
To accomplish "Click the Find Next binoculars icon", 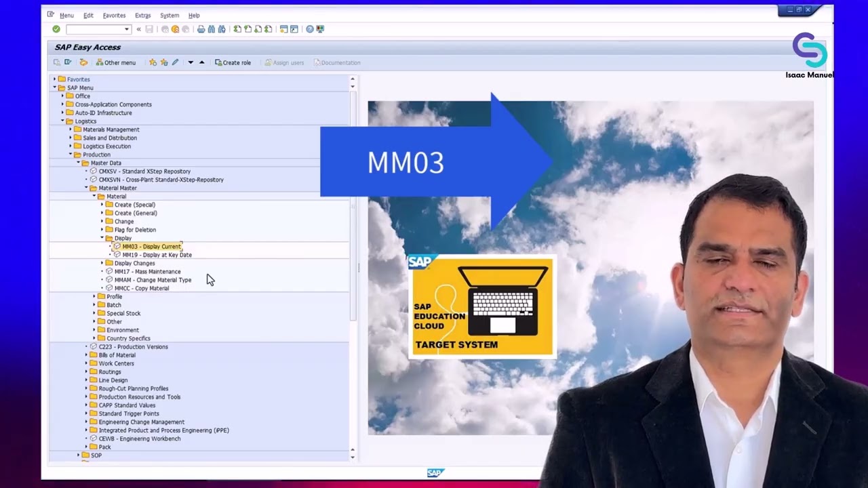I will click(221, 29).
